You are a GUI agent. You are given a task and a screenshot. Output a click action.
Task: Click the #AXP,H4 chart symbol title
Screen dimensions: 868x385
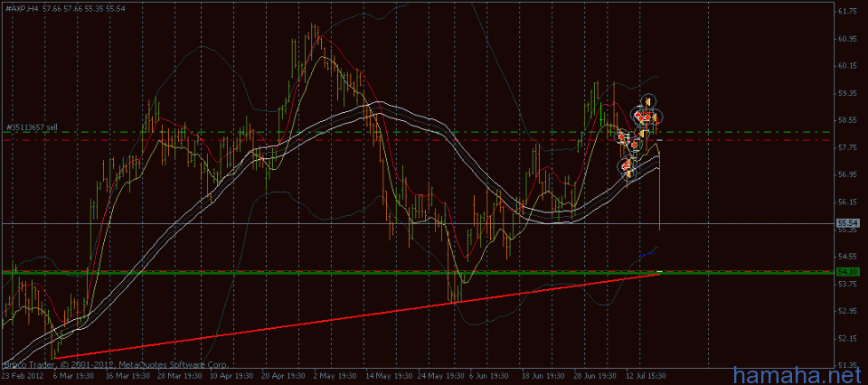pos(22,7)
